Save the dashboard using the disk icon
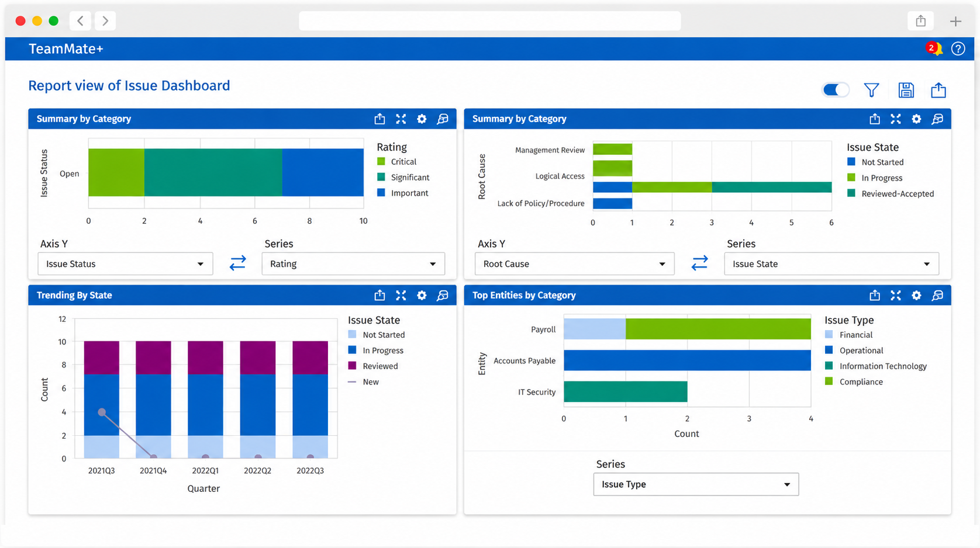This screenshot has width=980, height=548. [906, 90]
